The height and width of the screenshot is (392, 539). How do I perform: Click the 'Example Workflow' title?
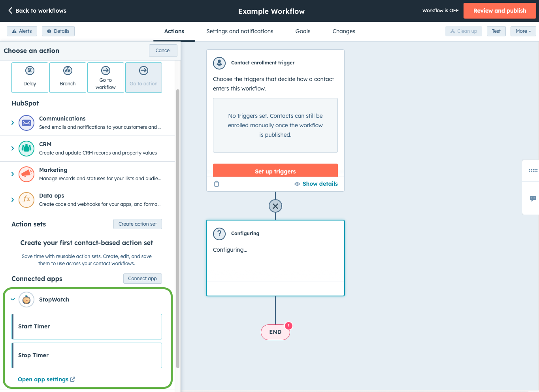(x=271, y=11)
